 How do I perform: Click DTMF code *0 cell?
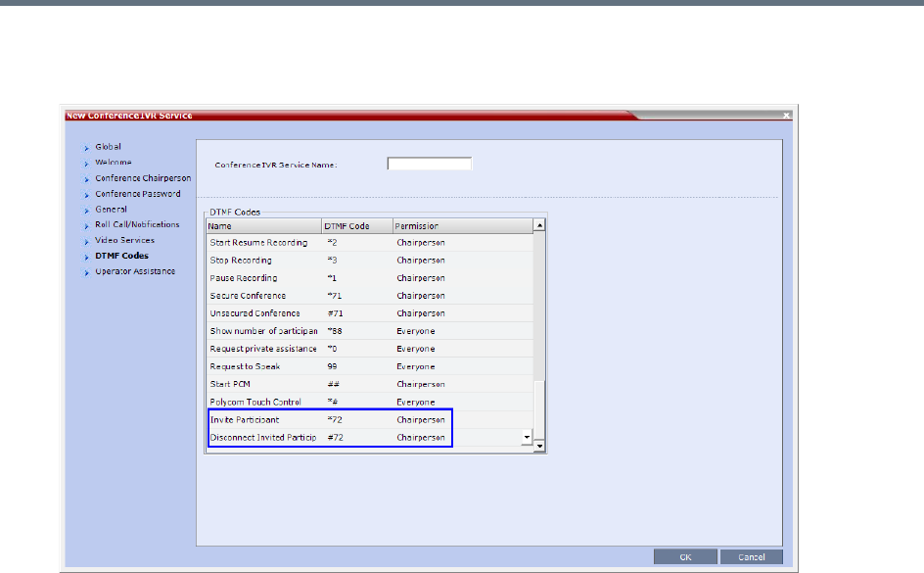pos(333,349)
